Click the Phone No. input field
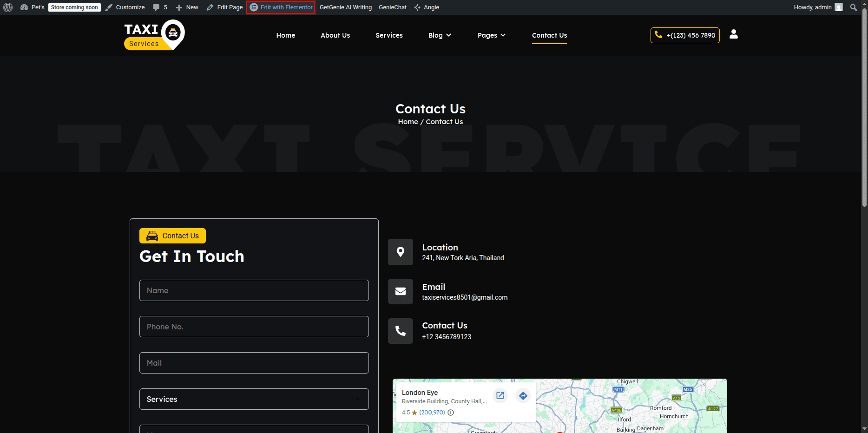 (254, 327)
